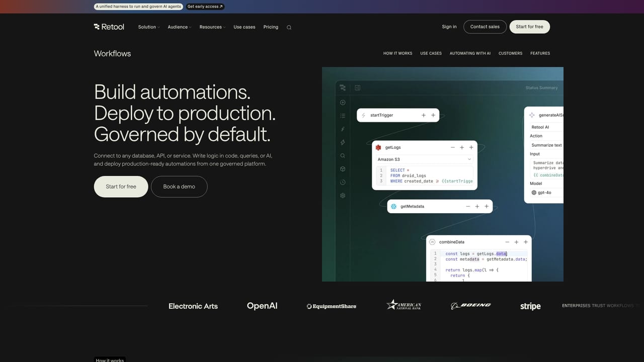Click the sparkle icon on generateAI block
The width and height of the screenshot is (644, 362).
pos(532,115)
